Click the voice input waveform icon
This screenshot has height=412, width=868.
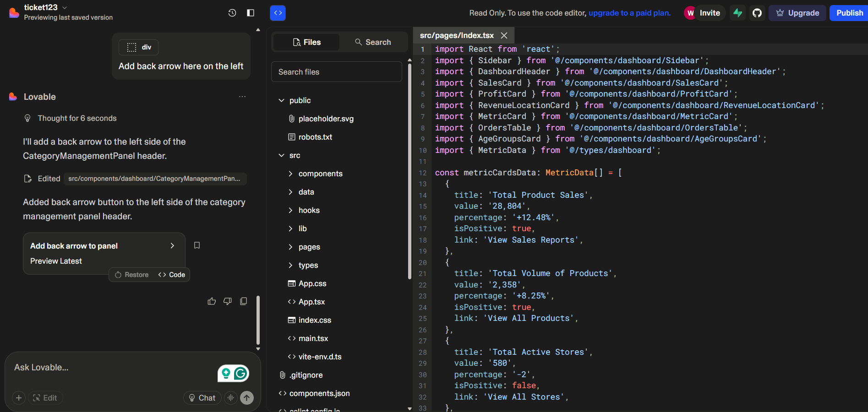231,398
